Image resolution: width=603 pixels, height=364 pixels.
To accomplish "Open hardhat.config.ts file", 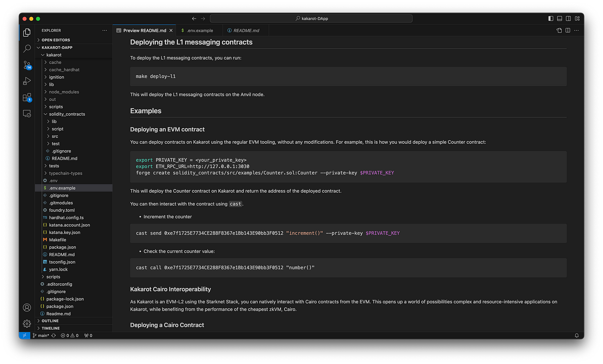I will tap(74, 217).
